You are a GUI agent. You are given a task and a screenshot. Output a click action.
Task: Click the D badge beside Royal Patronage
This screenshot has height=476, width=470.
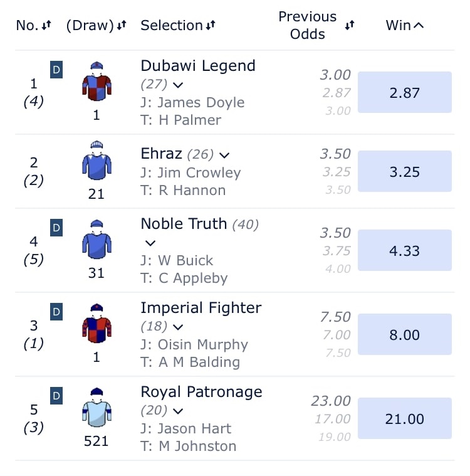[56, 396]
